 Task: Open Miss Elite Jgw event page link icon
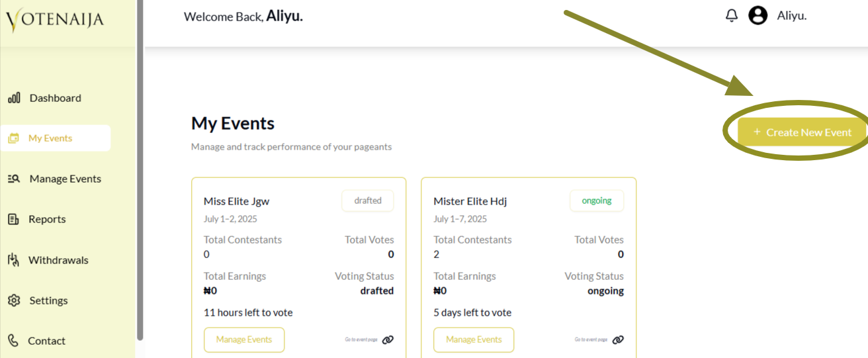pos(388,339)
